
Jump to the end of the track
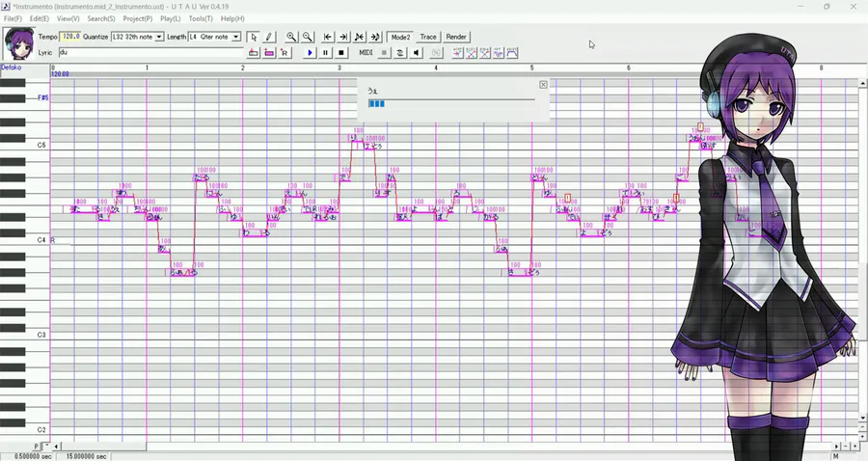click(343, 37)
